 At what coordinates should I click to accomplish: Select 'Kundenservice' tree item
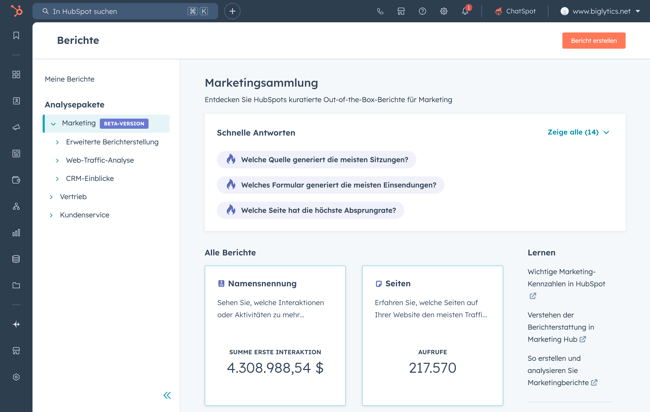[x=85, y=215]
